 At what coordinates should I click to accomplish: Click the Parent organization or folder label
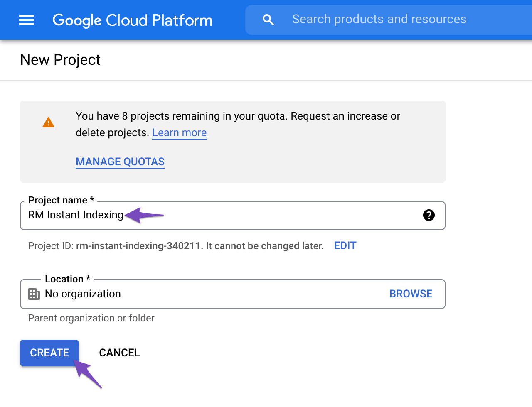[x=91, y=318]
